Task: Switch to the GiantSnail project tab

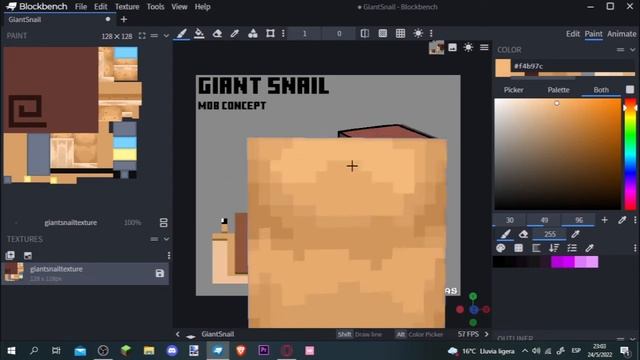Action: click(x=59, y=19)
